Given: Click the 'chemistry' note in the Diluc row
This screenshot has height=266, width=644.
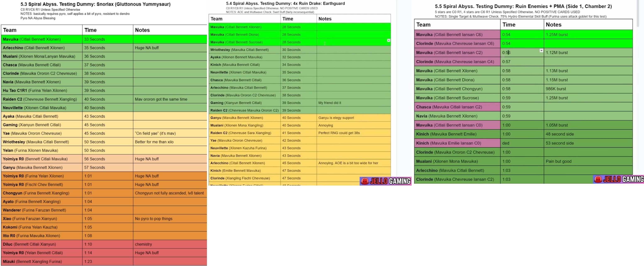Looking at the screenshot, I should 143,244.
